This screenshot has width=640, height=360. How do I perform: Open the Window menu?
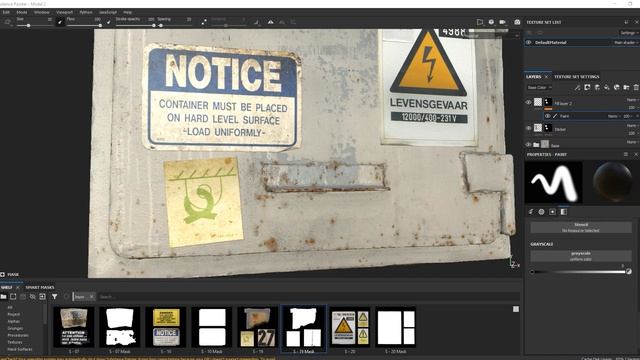point(42,12)
